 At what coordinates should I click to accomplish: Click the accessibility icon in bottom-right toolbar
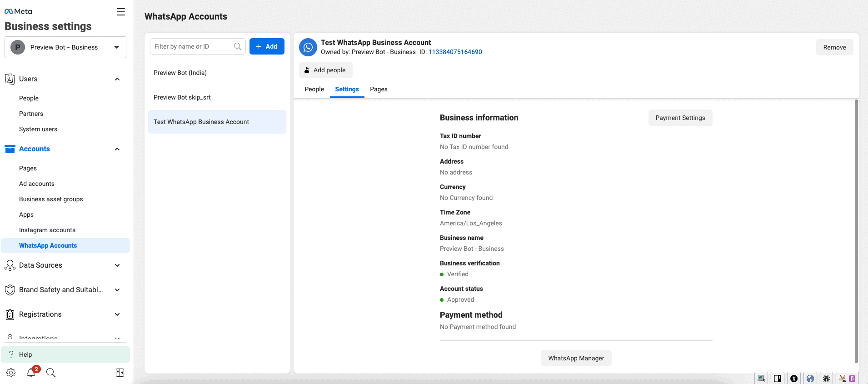pyautogui.click(x=793, y=378)
